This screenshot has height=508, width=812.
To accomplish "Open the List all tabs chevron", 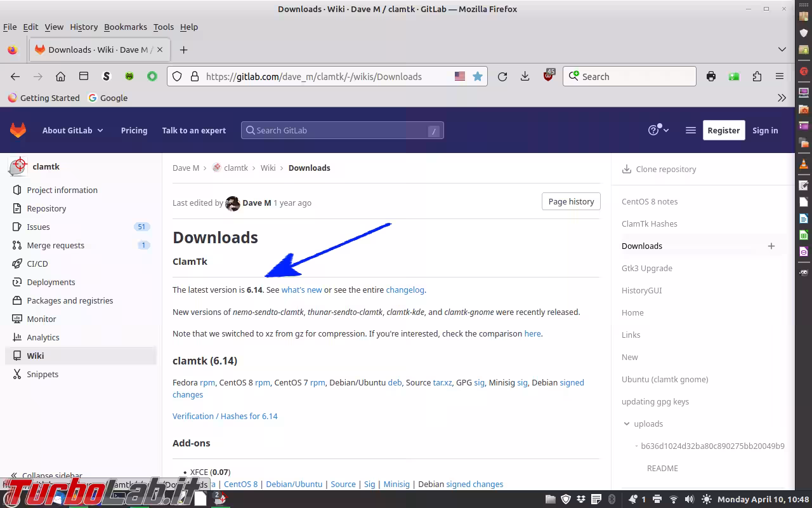I will (x=782, y=50).
